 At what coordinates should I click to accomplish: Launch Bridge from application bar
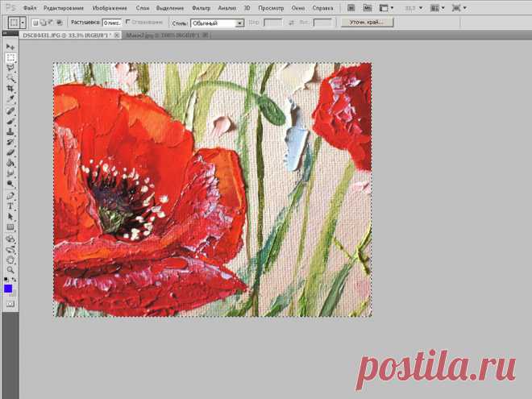click(351, 7)
